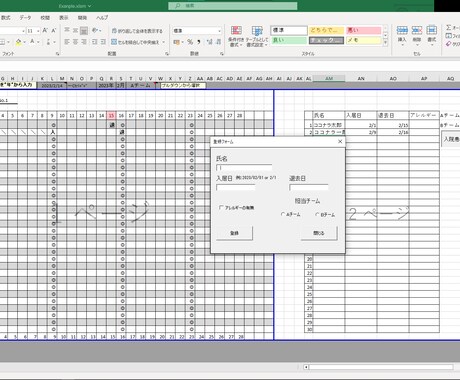The height and width of the screenshot is (380, 460).
Task: Increase decimal places
Action: click(209, 42)
